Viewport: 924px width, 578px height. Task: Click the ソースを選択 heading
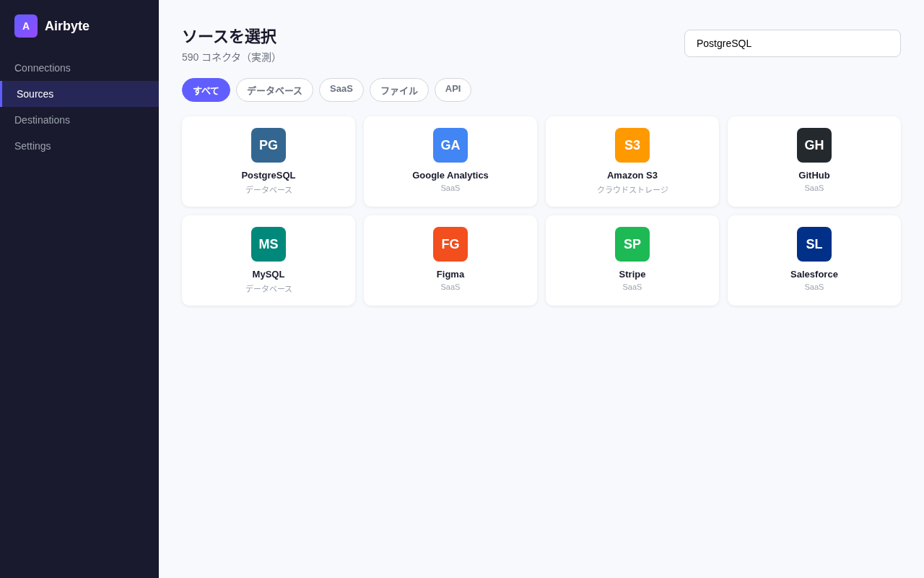tap(229, 36)
